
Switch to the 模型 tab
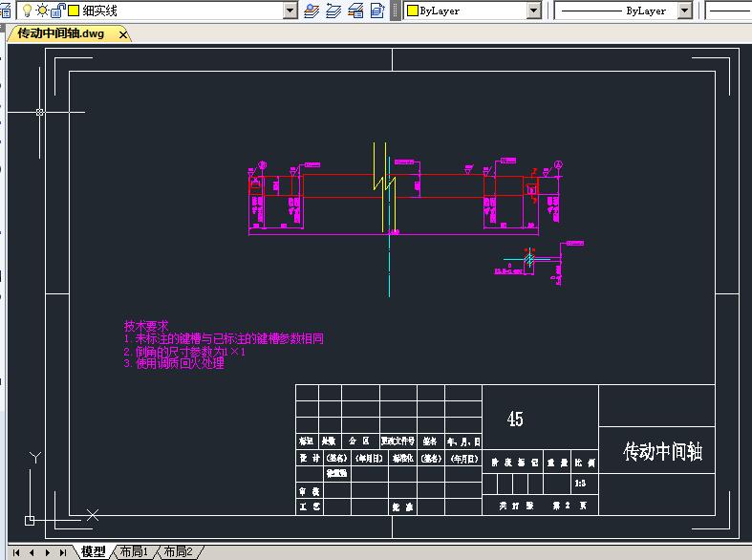(x=93, y=551)
